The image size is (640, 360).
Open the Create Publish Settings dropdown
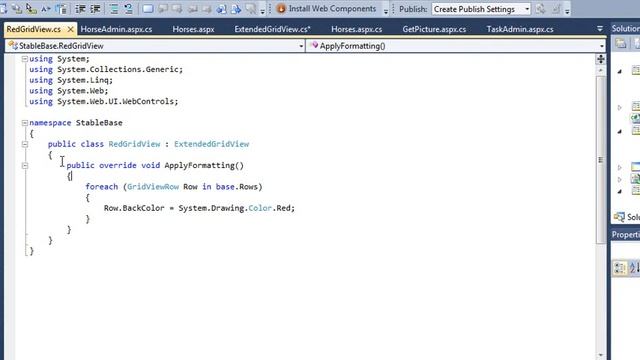[x=527, y=9]
